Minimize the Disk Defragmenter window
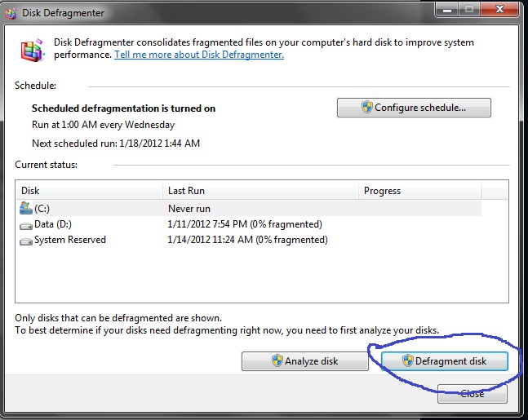Screen dimensions: 528x420 (447, 10)
